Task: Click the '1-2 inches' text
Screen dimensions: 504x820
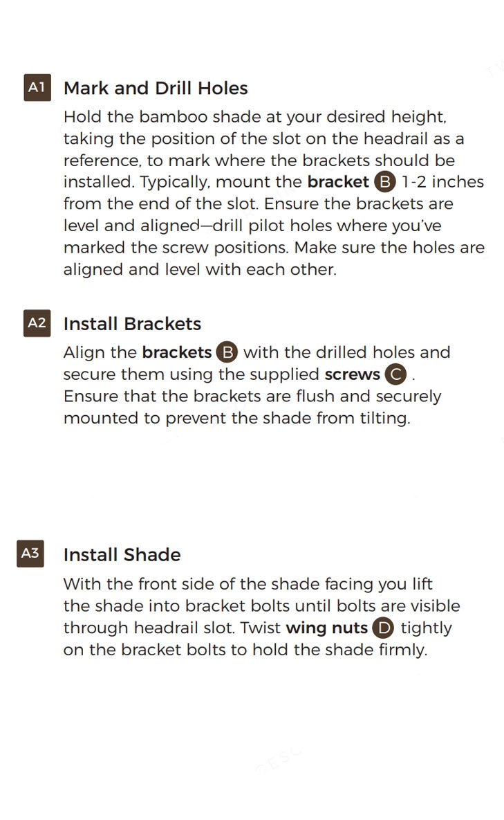Action: (x=442, y=182)
